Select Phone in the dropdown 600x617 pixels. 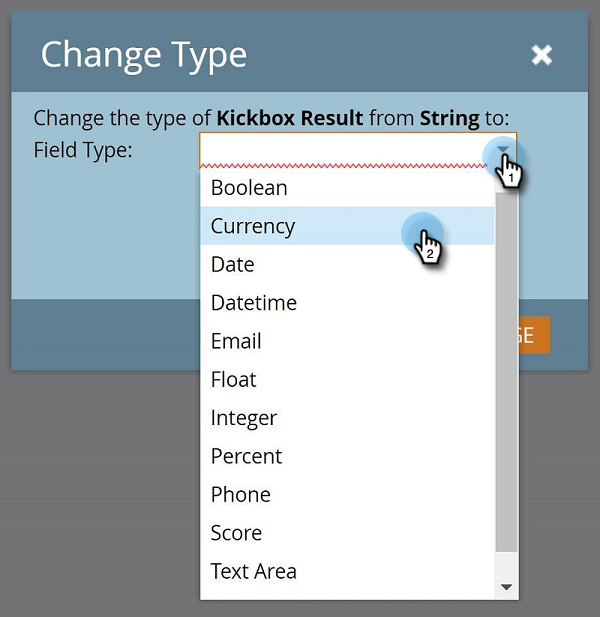241,495
